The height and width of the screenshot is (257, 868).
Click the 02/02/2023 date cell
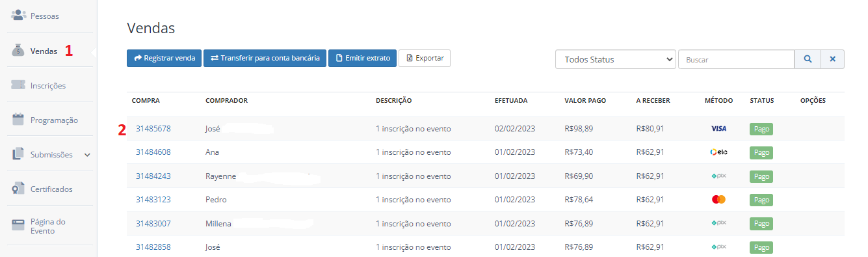[x=515, y=129]
